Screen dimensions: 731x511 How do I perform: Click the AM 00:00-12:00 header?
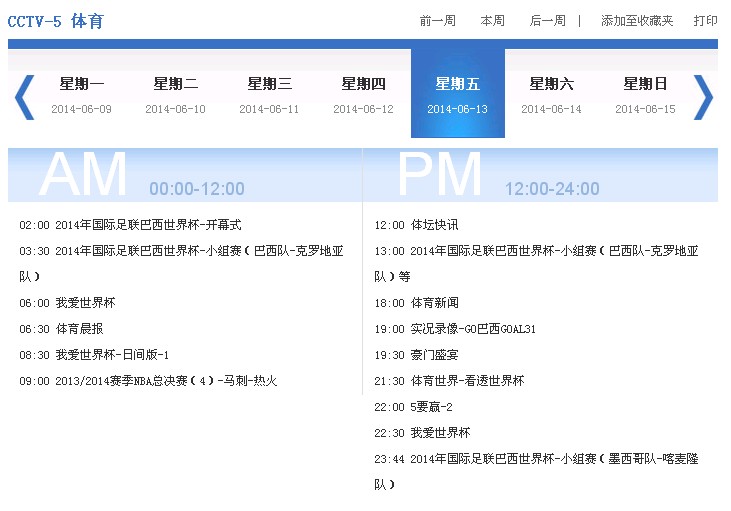(185, 175)
